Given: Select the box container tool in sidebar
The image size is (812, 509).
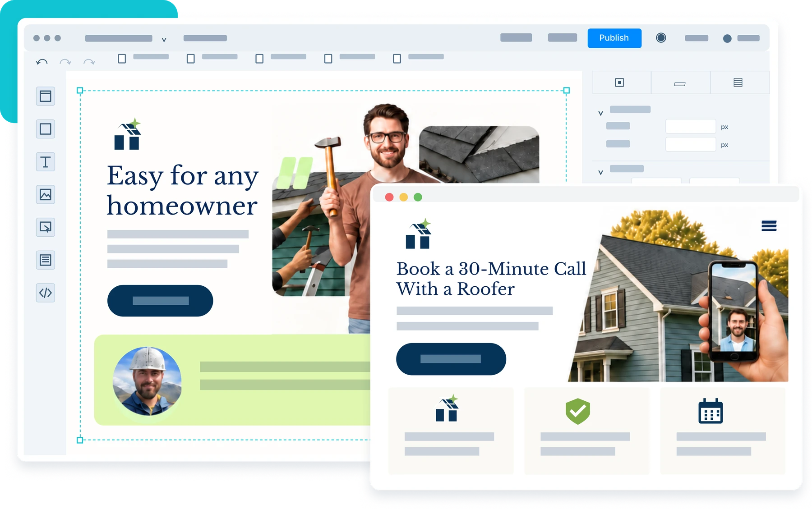Looking at the screenshot, I should click(46, 129).
